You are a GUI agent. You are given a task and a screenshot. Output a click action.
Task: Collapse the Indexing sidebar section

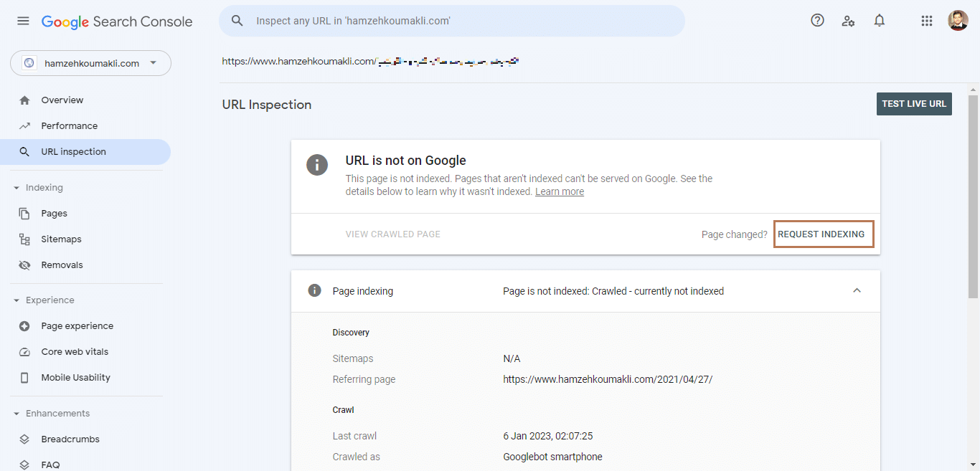click(x=17, y=188)
